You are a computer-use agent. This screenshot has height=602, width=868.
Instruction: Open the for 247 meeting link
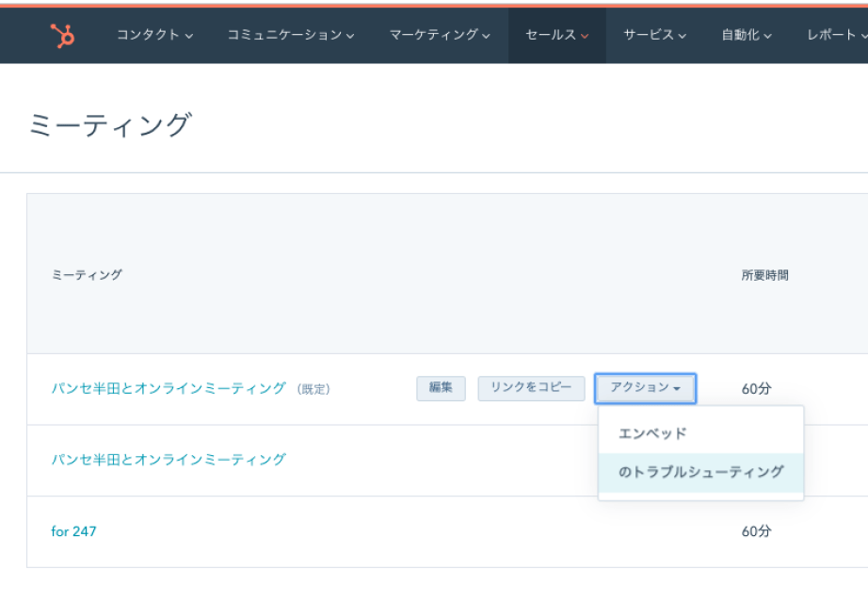coord(73,531)
